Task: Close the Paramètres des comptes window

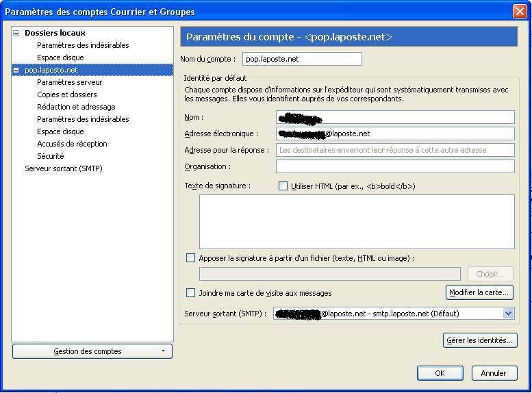Action: [x=520, y=11]
